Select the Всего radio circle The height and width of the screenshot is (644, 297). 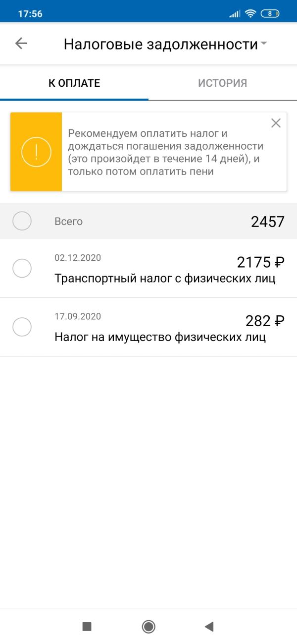tap(22, 221)
